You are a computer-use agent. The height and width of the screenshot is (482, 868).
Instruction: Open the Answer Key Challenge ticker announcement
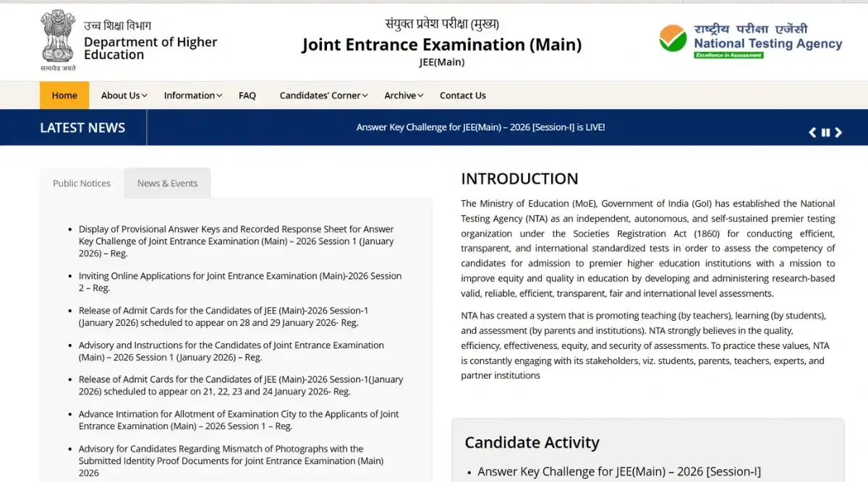click(480, 127)
